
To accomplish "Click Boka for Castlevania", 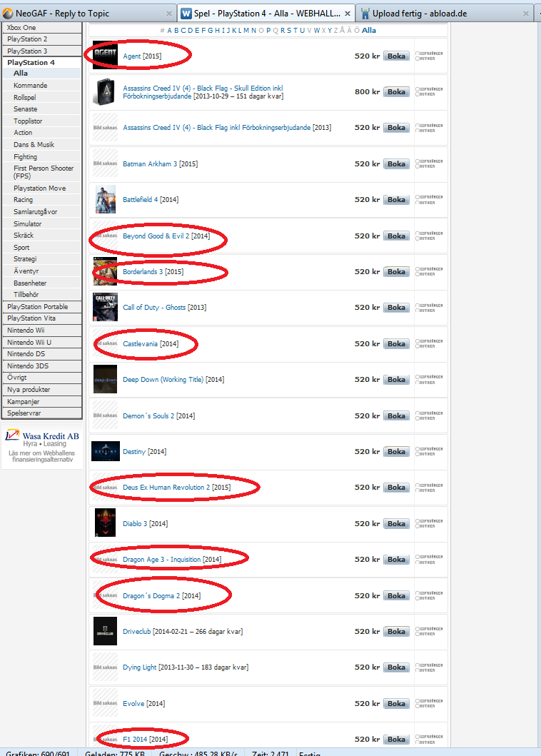I will tap(396, 344).
